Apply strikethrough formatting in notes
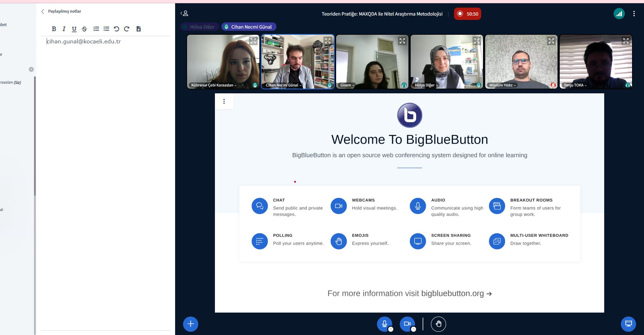644x335 pixels. coord(84,29)
